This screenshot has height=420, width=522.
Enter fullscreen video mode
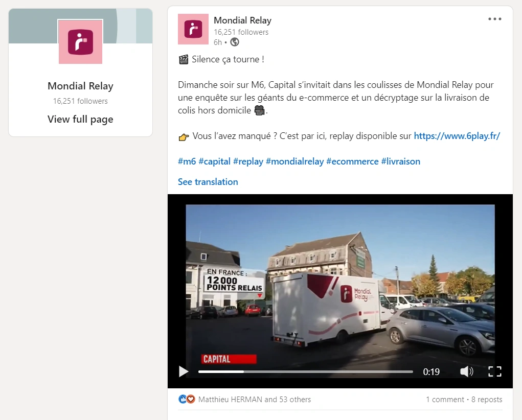coord(494,371)
